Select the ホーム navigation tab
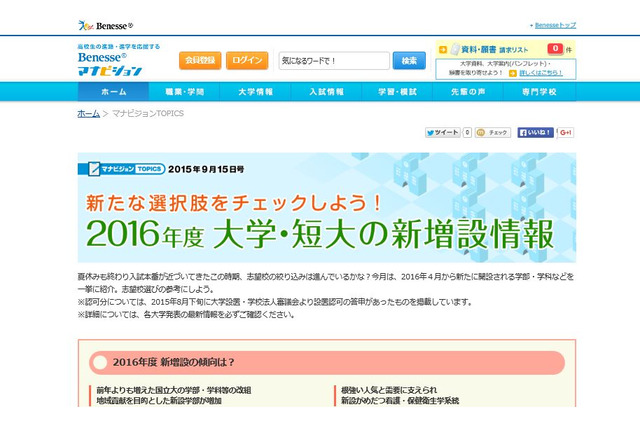The height and width of the screenshot is (426, 640). (113, 92)
